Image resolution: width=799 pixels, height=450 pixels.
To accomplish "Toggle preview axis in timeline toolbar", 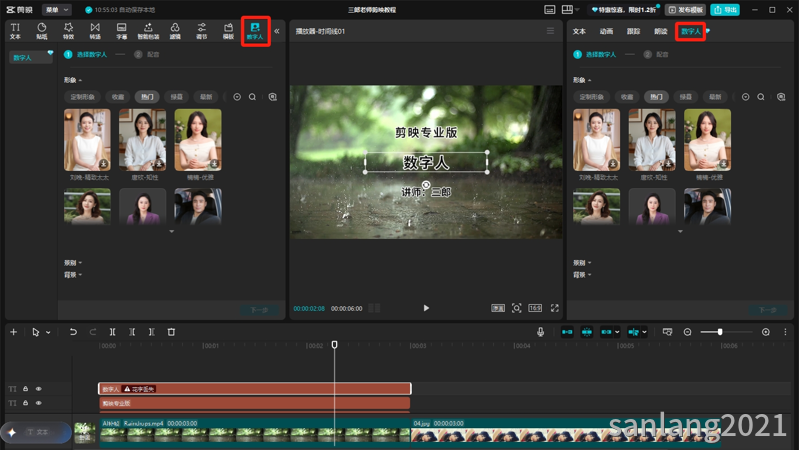I will coord(633,332).
